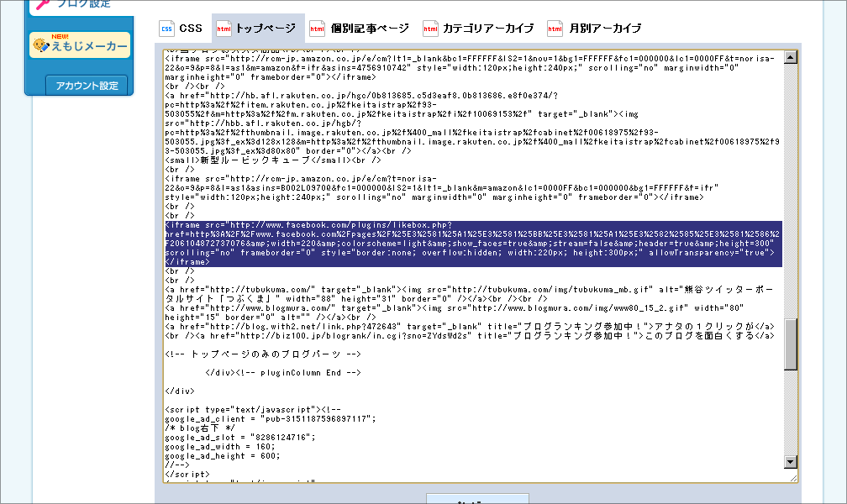The width and height of the screenshot is (847, 504).
Task: Click the textarea resize grip corner
Action: pos(793,478)
